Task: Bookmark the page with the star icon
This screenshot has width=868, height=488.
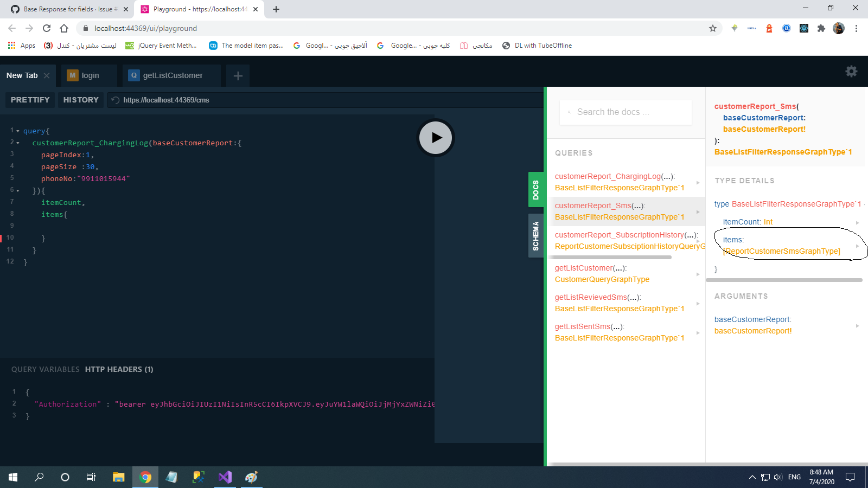Action: coord(713,28)
